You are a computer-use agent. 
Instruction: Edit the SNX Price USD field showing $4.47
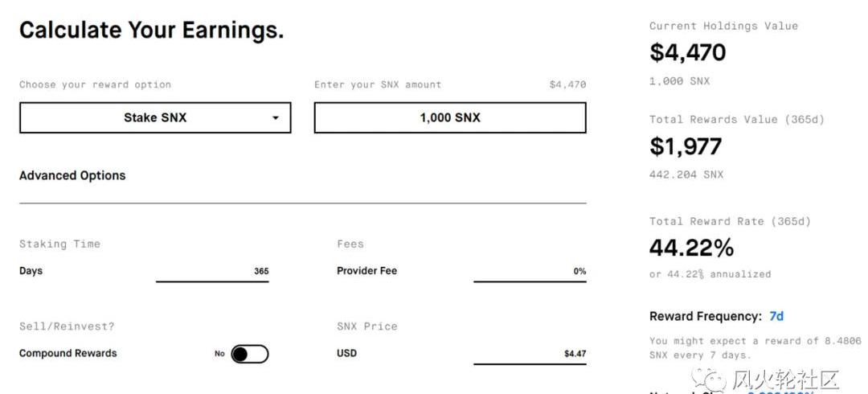pyautogui.click(x=530, y=354)
